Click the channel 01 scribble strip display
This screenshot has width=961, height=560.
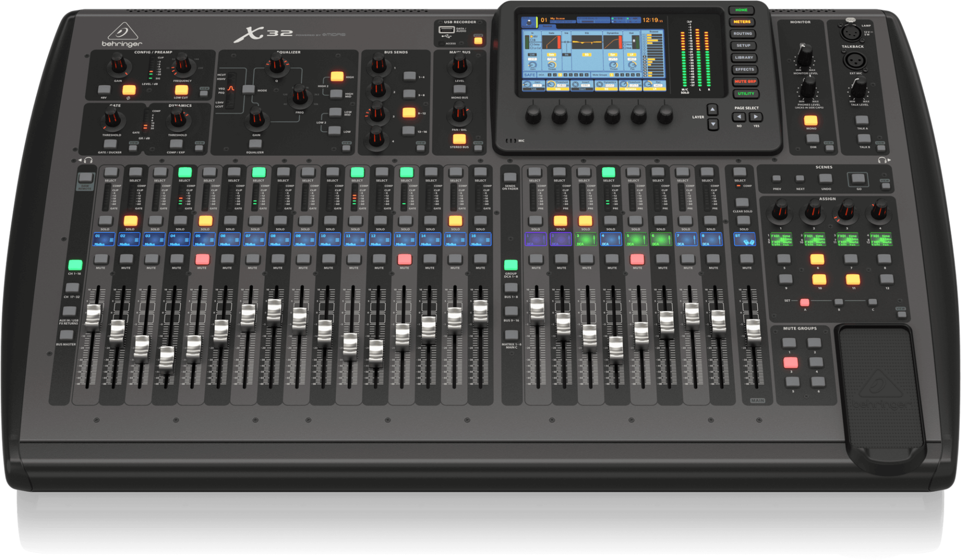(104, 239)
